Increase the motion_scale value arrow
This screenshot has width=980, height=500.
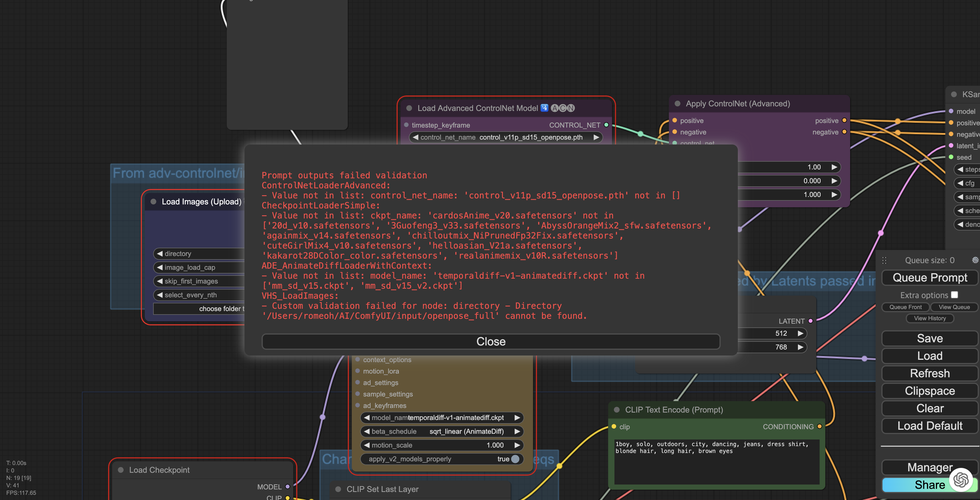point(518,445)
